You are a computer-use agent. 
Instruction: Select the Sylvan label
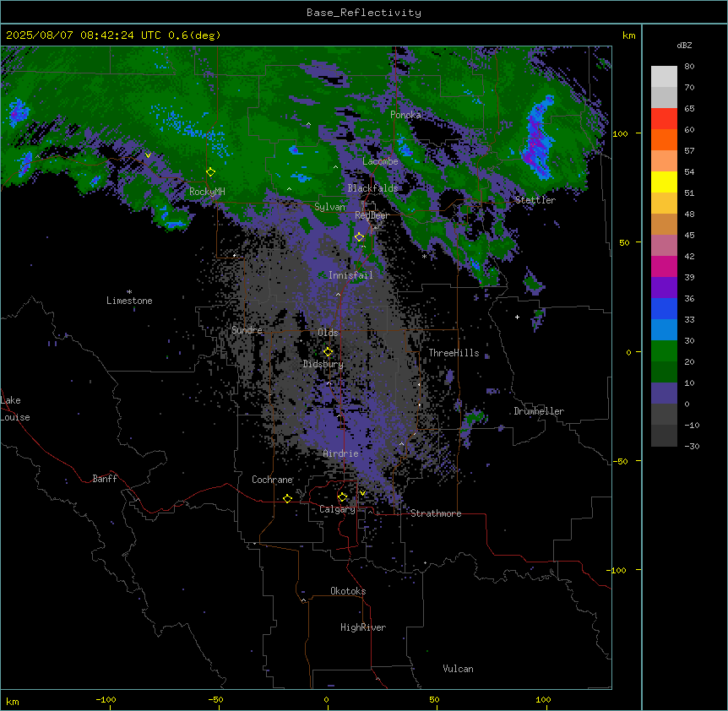click(329, 207)
